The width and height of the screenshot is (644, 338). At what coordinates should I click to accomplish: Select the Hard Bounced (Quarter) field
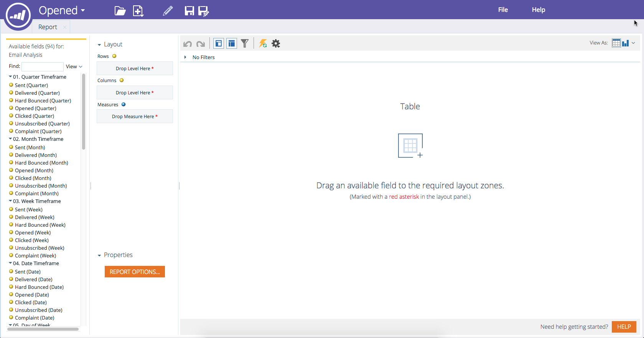click(43, 101)
